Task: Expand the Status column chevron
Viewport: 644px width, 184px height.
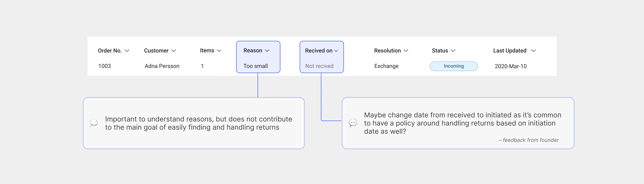Action: click(453, 51)
